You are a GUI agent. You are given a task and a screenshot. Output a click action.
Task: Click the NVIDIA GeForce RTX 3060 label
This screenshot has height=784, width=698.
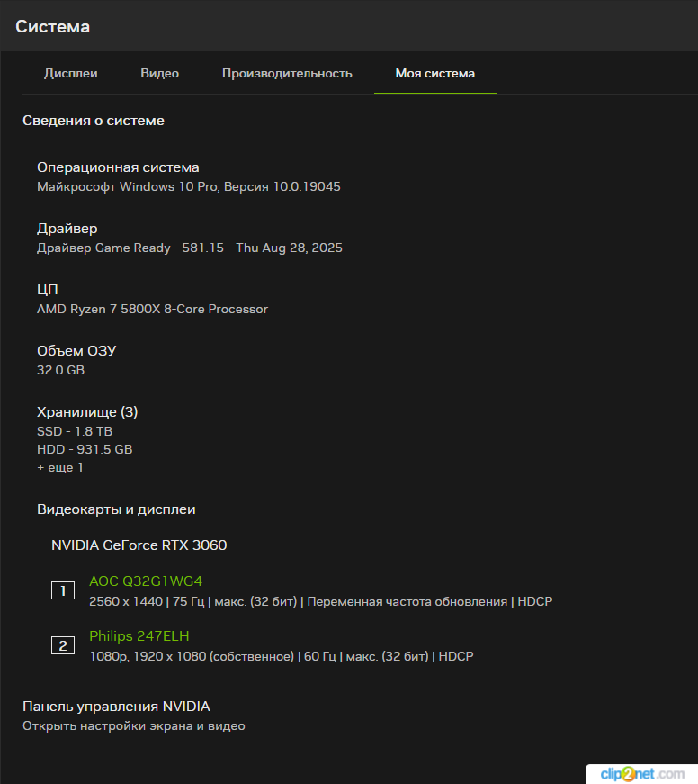click(x=139, y=545)
